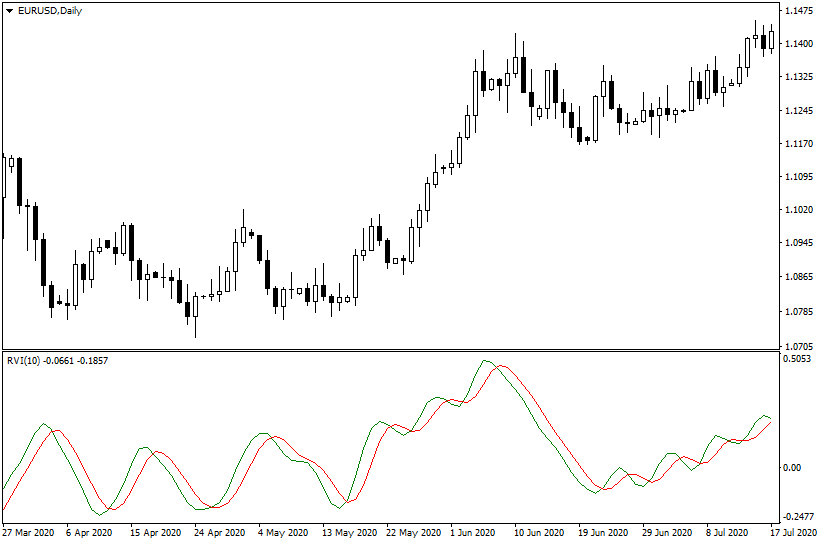Click the 29 Jun 2020 date label
Screen dimensions: 820x544
667,533
